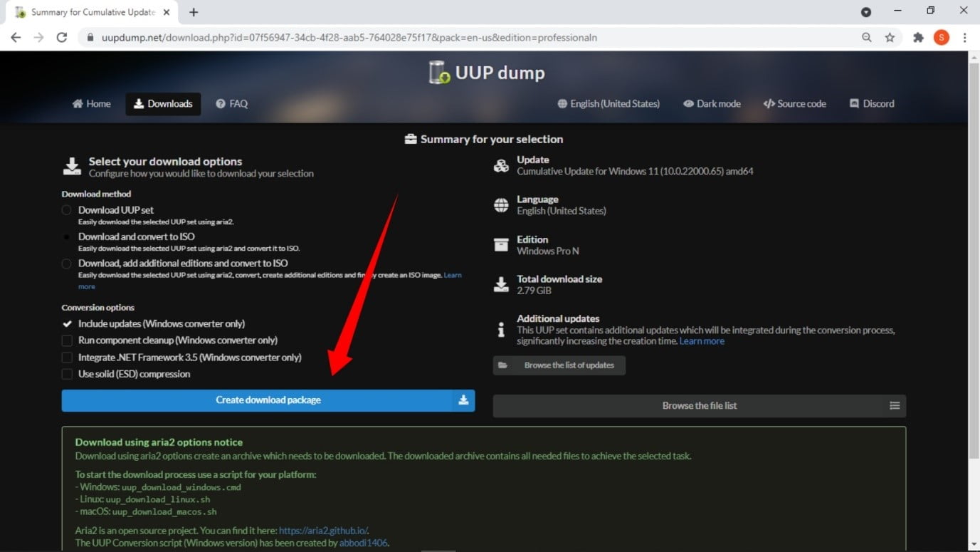Open the zoom magnifier icon in address bar
Screen dimensions: 980x552
[x=866, y=38]
